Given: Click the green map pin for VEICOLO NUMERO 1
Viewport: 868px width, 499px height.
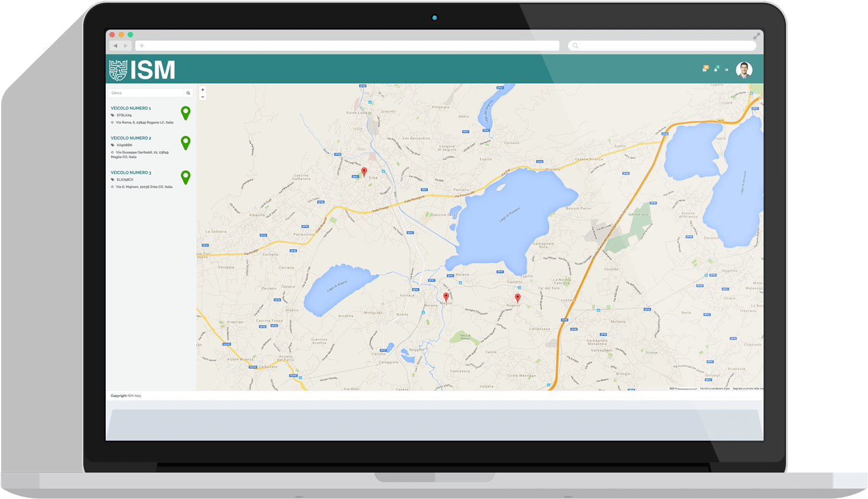Looking at the screenshot, I should point(186,112).
